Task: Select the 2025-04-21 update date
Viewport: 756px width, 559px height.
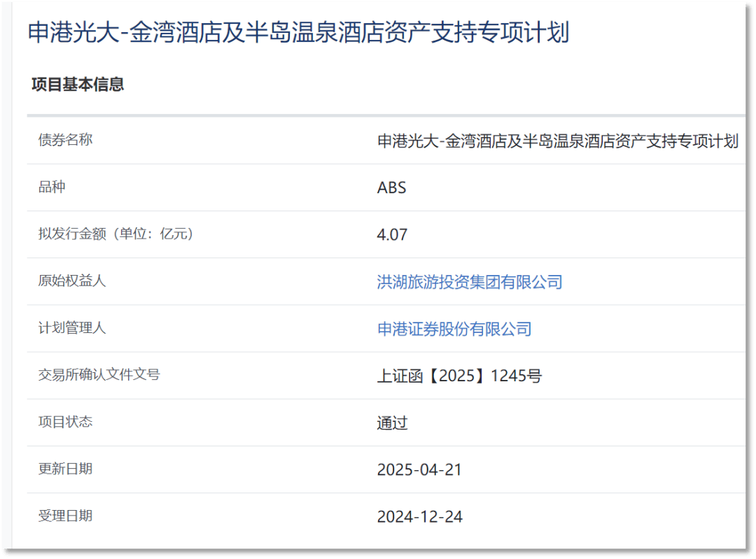Action: tap(419, 470)
